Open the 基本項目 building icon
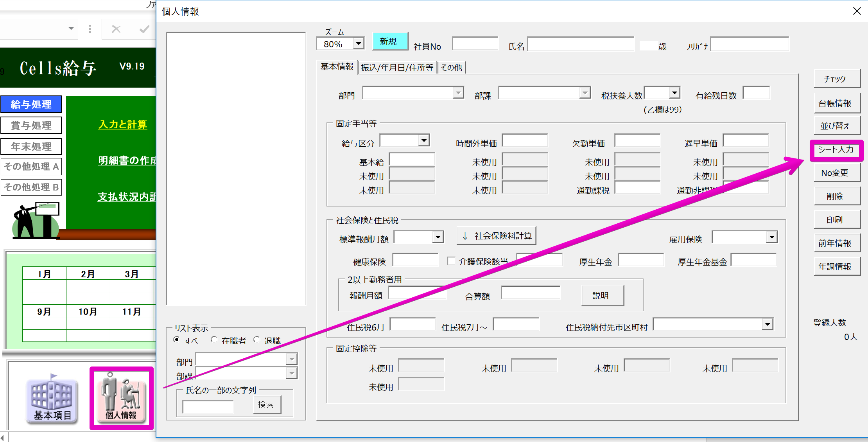The width and height of the screenshot is (868, 442). coord(52,398)
